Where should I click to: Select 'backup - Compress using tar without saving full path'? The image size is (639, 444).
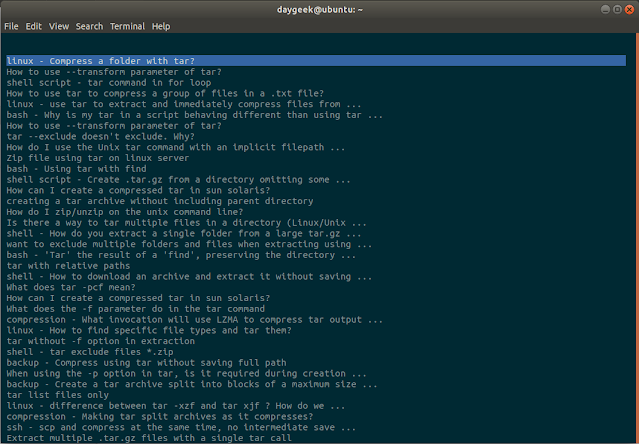146,363
